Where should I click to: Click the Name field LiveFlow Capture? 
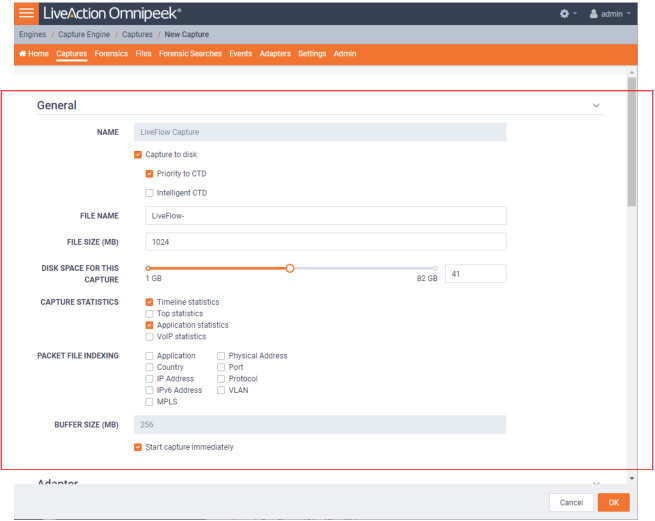(320, 132)
